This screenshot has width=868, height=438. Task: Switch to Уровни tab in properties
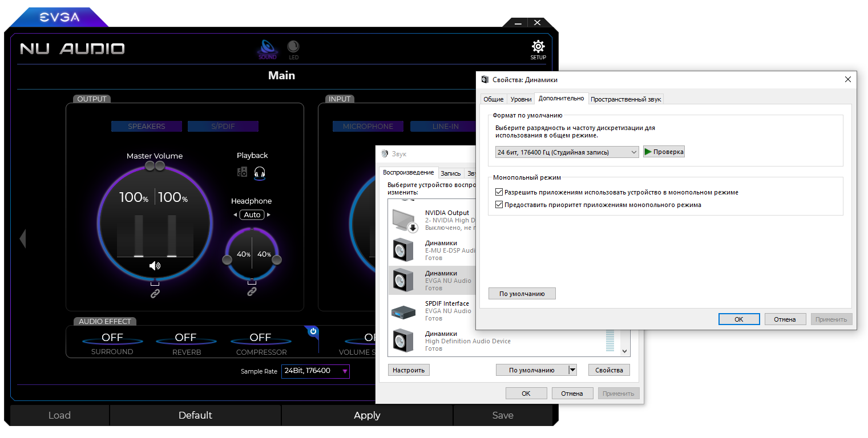[521, 99]
